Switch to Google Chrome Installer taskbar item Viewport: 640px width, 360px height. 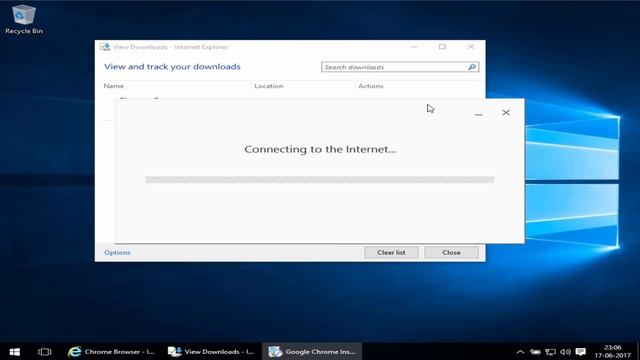click(x=312, y=351)
